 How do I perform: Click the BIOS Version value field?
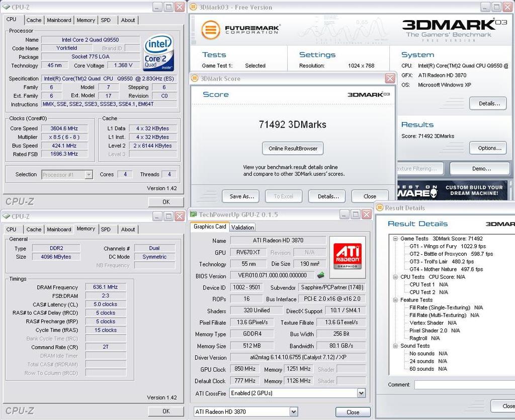[x=272, y=275]
